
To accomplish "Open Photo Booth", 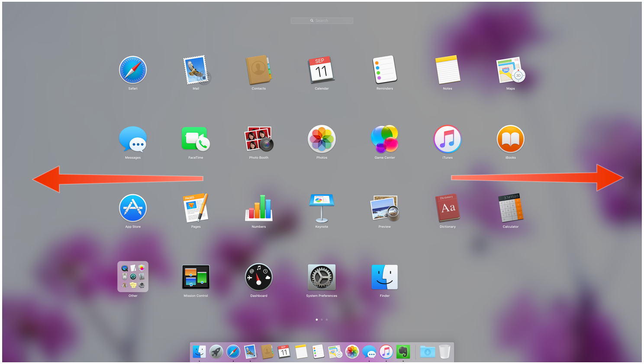I will pos(259,139).
